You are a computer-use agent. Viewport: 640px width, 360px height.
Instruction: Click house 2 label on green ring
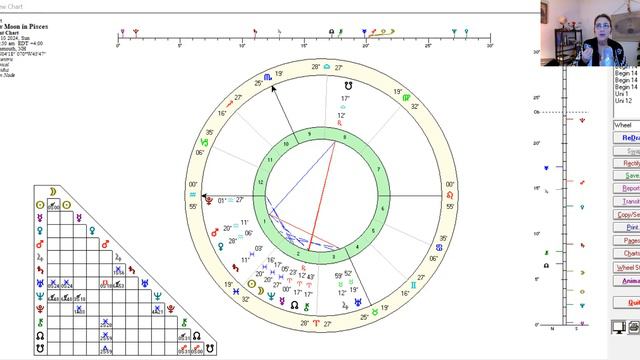tap(298, 254)
